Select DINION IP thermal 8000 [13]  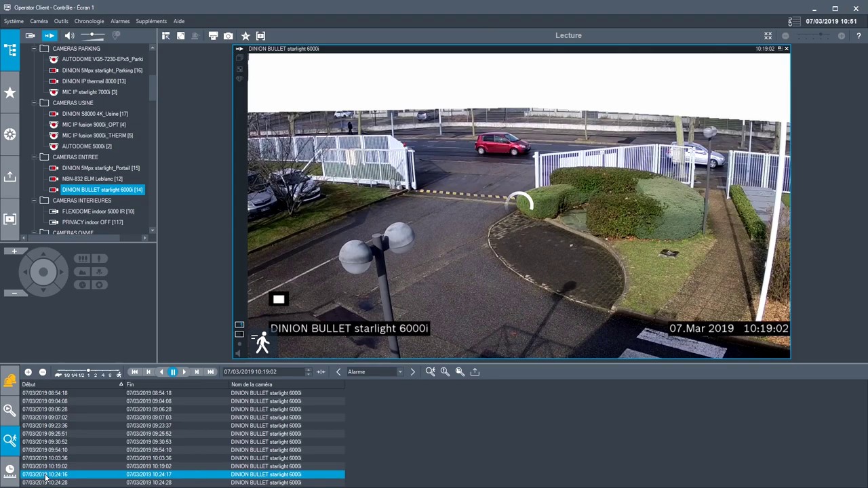(x=94, y=81)
